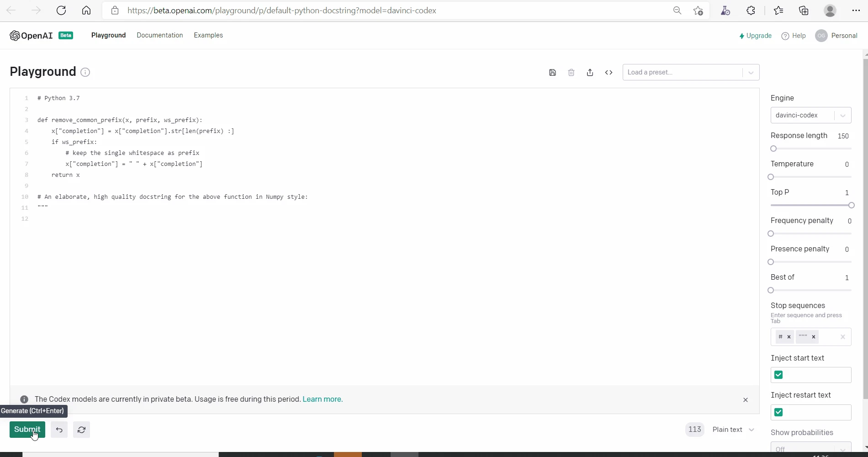The image size is (868, 457).
Task: Click the Response length slider handle
Action: (x=773, y=149)
